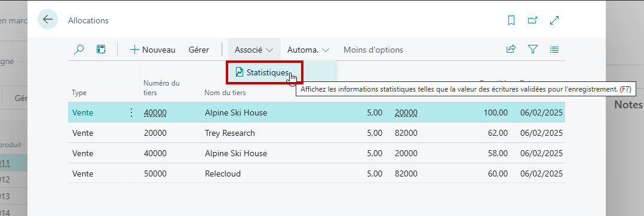Select the Trey Research row name
This screenshot has height=216, width=644.
pos(230,133)
